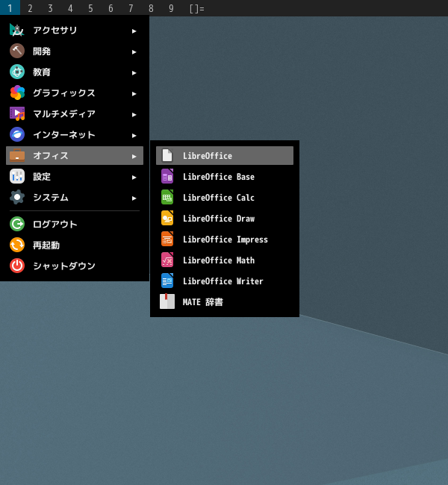Open the システム menu entry

pos(75,197)
